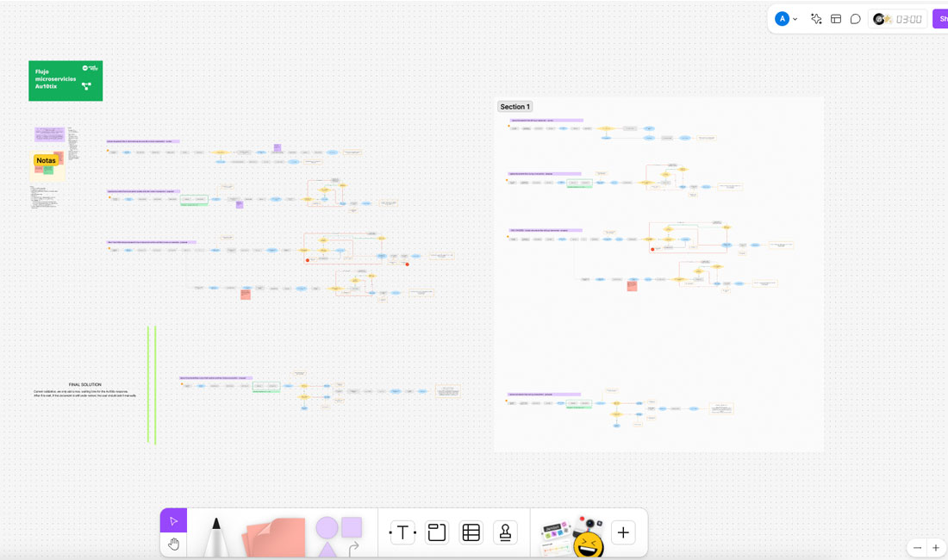Open the 03:00 timer control
The width and height of the screenshot is (948, 560).
coord(899,19)
